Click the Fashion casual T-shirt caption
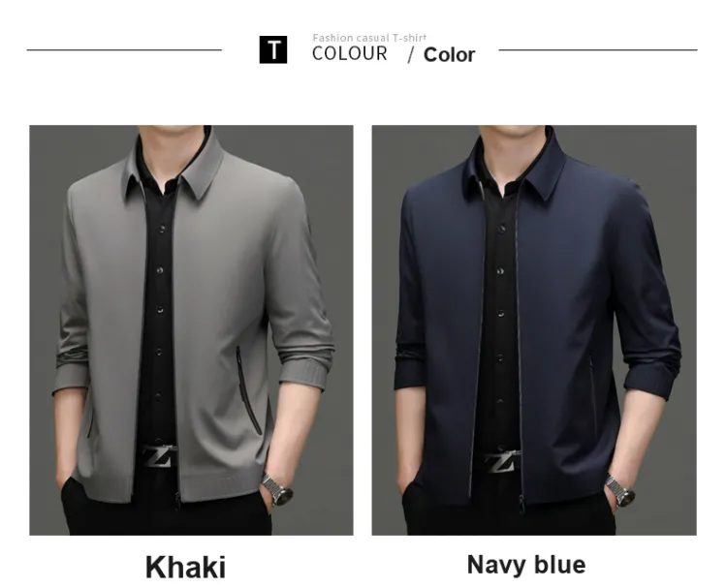The height and width of the screenshot is (588, 727). (369, 38)
